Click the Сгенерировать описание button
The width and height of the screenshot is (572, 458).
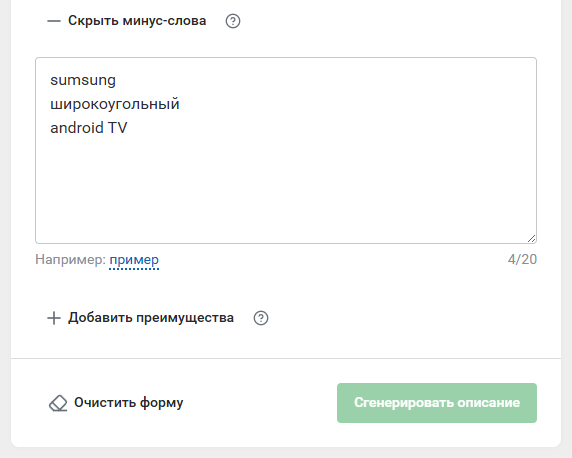click(437, 403)
